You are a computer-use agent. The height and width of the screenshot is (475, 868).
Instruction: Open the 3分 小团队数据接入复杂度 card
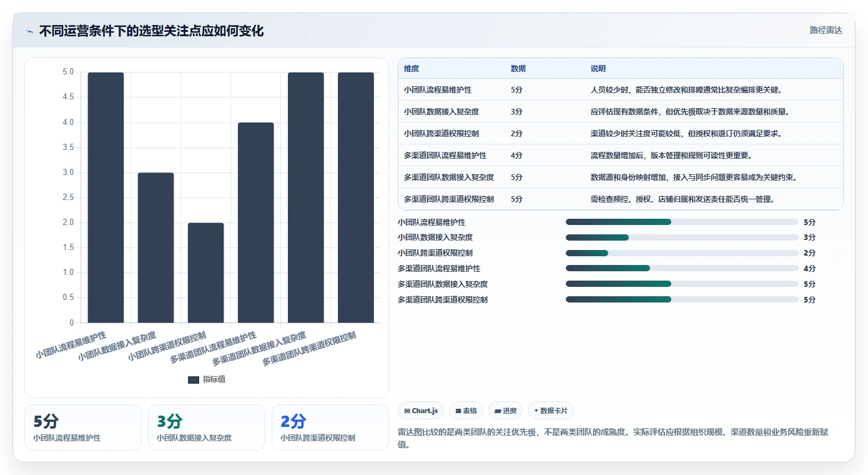tap(207, 427)
